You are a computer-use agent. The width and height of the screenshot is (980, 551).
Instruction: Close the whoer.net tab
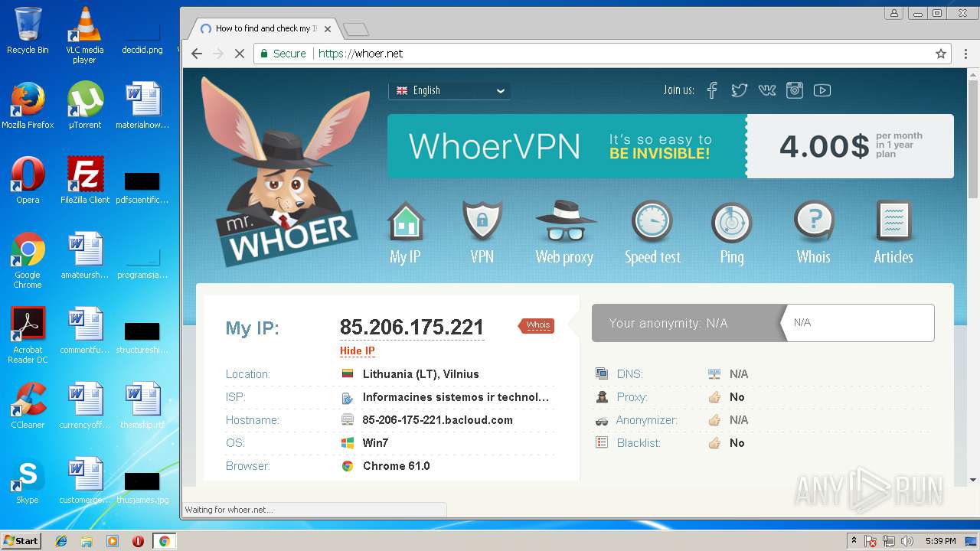coord(328,29)
